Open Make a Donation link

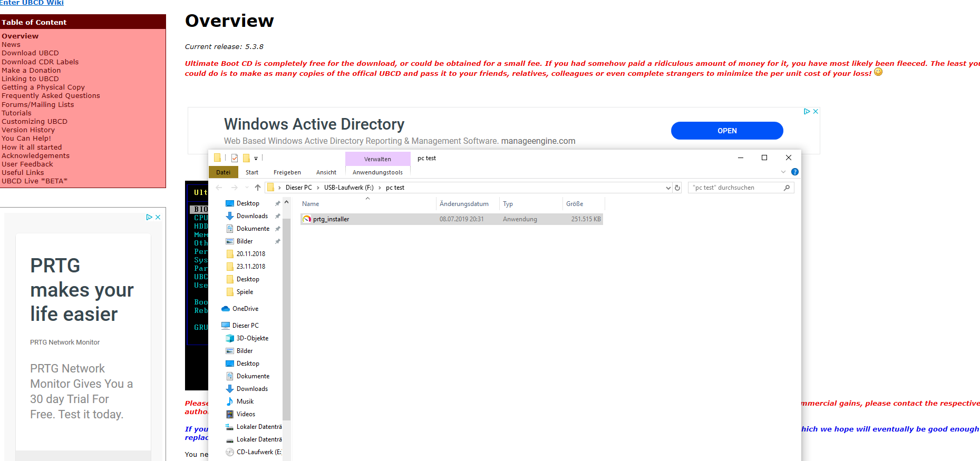point(31,70)
